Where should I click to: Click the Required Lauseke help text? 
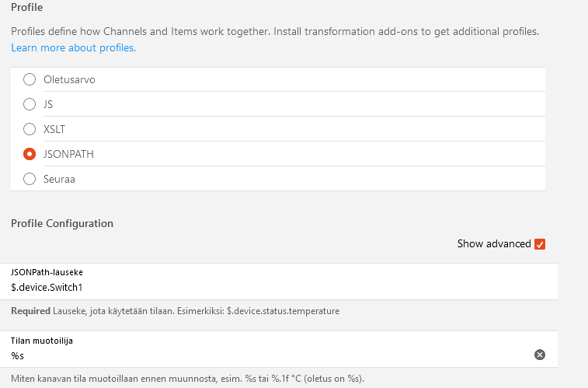pyautogui.click(x=175, y=311)
